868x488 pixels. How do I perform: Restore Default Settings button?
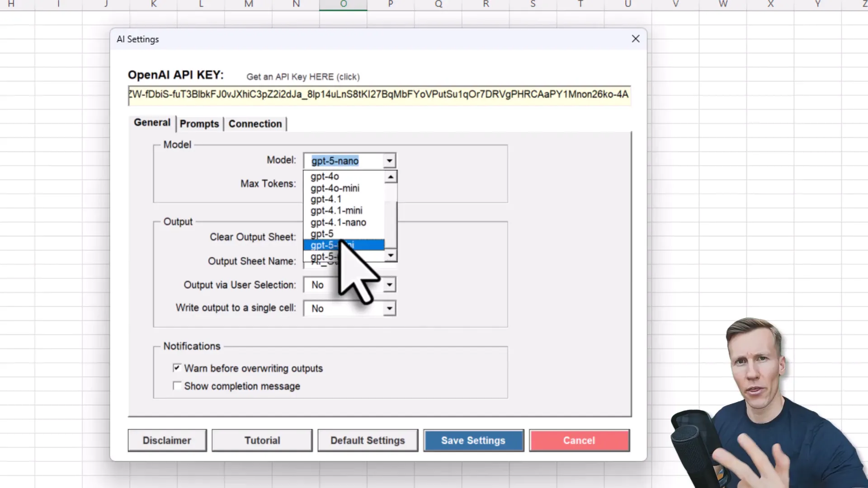coord(368,441)
